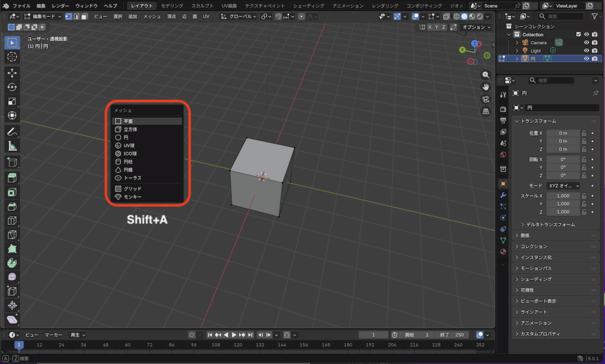Open the オプション dropdown
The image size is (605, 364).
pos(476,27)
